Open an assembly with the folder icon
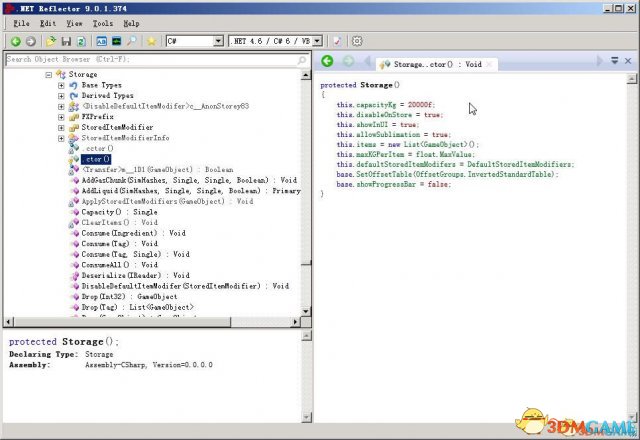Screen dimensions: 640x440 pyautogui.click(x=51, y=41)
